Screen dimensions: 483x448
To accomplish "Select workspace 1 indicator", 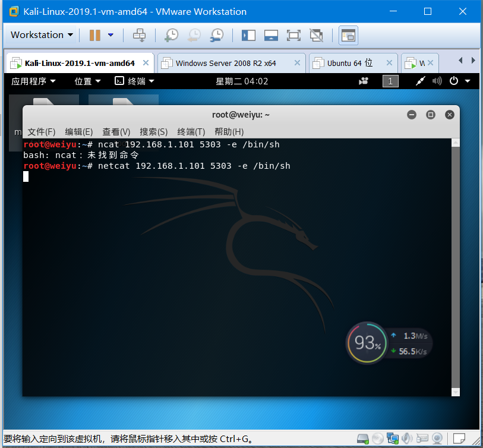I will pyautogui.click(x=390, y=81).
